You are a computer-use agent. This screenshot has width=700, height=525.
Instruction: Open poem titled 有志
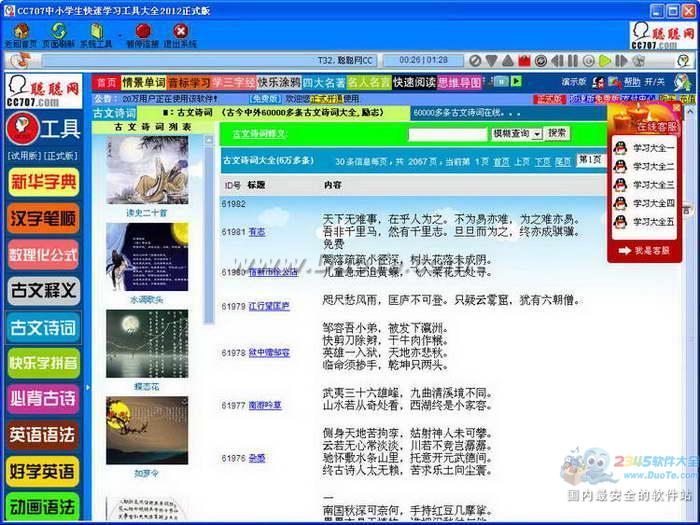(257, 232)
